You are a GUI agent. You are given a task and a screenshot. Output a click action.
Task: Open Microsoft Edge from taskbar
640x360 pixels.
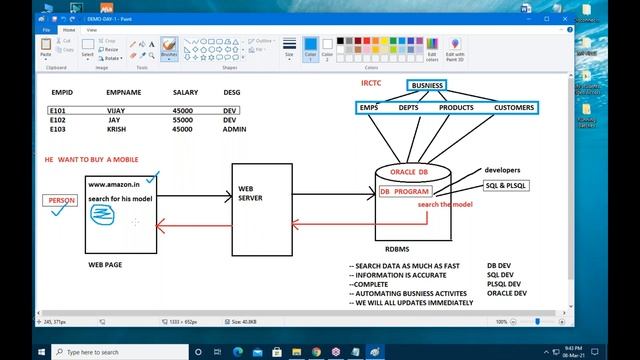tap(238, 352)
